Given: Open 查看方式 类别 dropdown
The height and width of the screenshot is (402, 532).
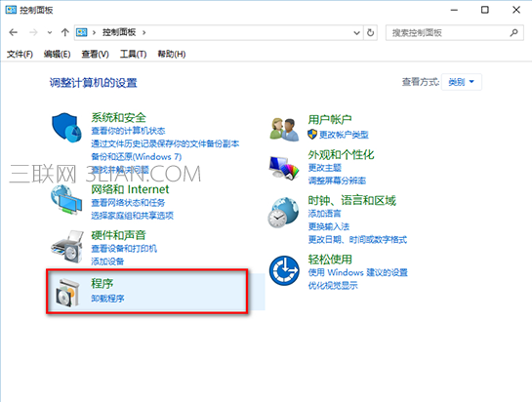Looking at the screenshot, I should tap(461, 82).
